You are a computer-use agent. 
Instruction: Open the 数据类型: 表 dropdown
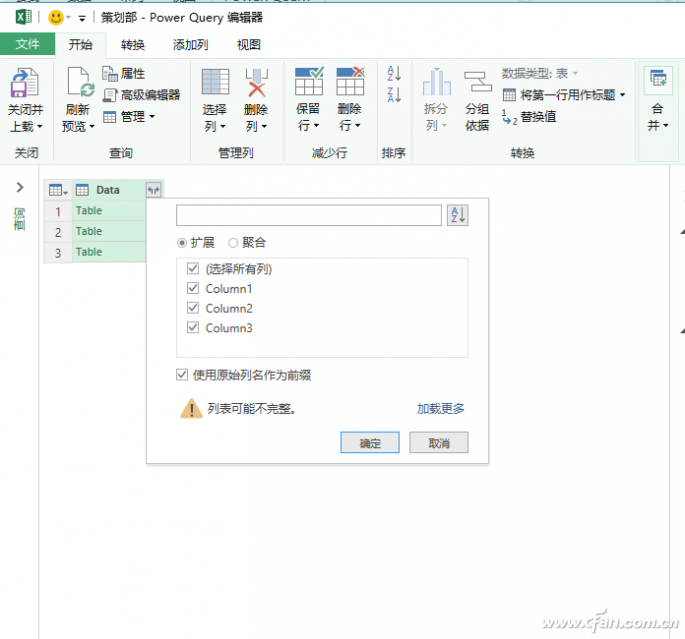click(x=540, y=73)
